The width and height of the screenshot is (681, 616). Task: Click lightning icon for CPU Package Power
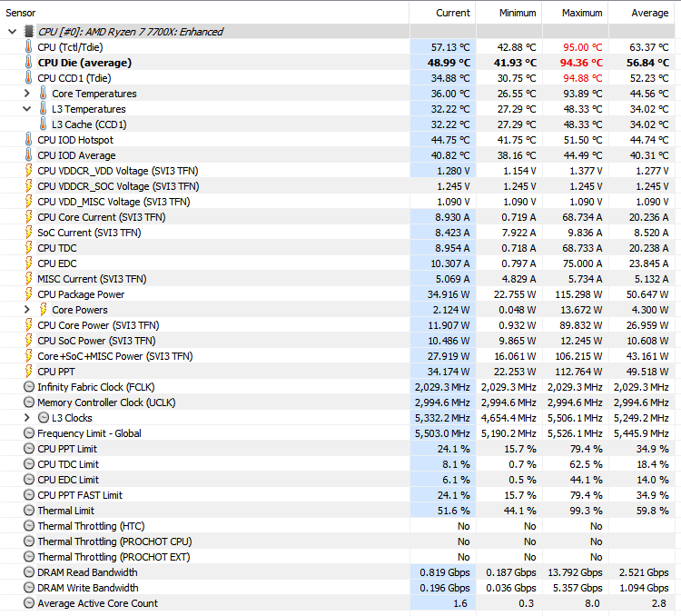click(x=29, y=293)
